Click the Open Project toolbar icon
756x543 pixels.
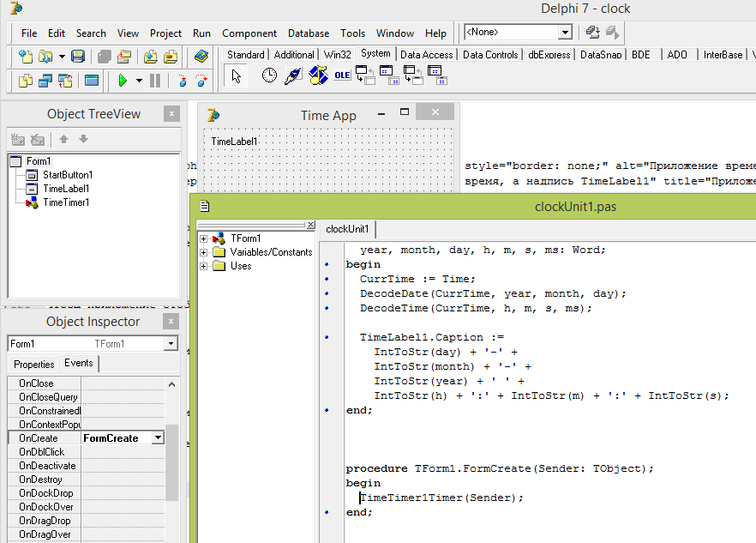pyautogui.click(x=124, y=57)
